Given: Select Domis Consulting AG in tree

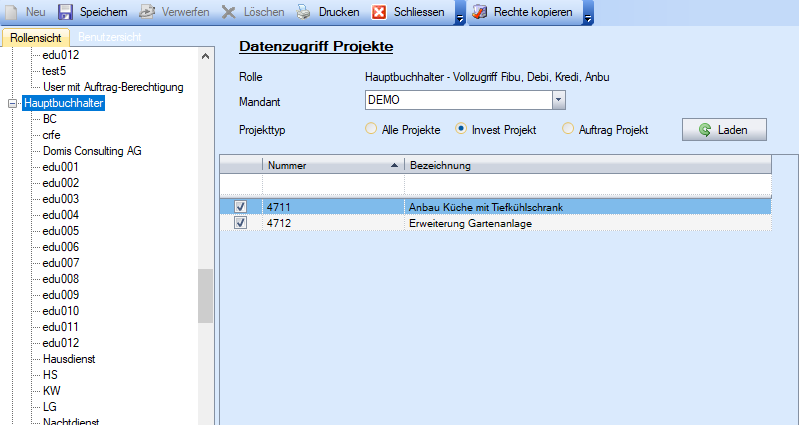Looking at the screenshot, I should (92, 151).
